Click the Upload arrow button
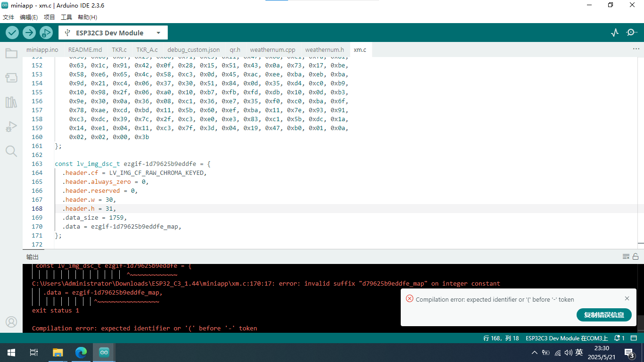 pos(29,33)
